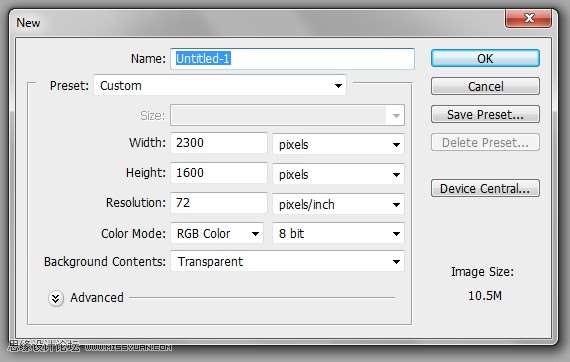Open Background Contents Transparent dropdown
Image resolution: width=570 pixels, height=362 pixels.
coord(288,261)
